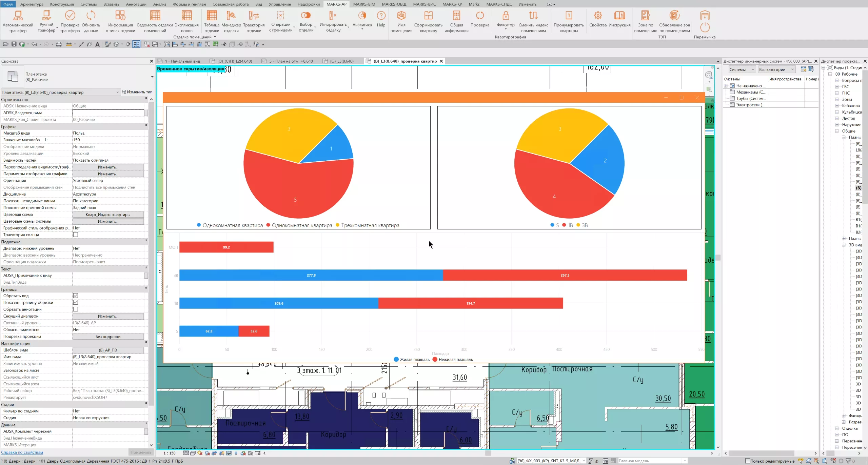Click the Перемычка power icon
The width and height of the screenshot is (868, 465).
[x=705, y=27]
